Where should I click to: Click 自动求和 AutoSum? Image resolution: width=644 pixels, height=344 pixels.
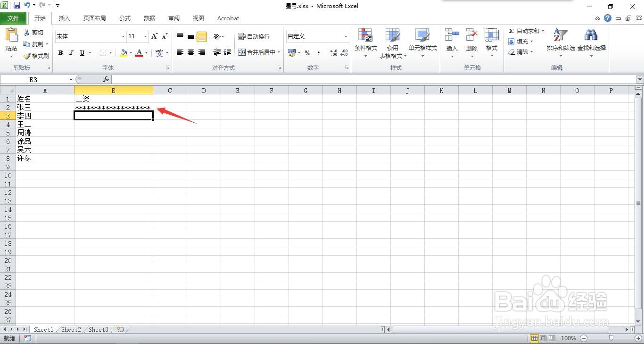[x=524, y=31]
